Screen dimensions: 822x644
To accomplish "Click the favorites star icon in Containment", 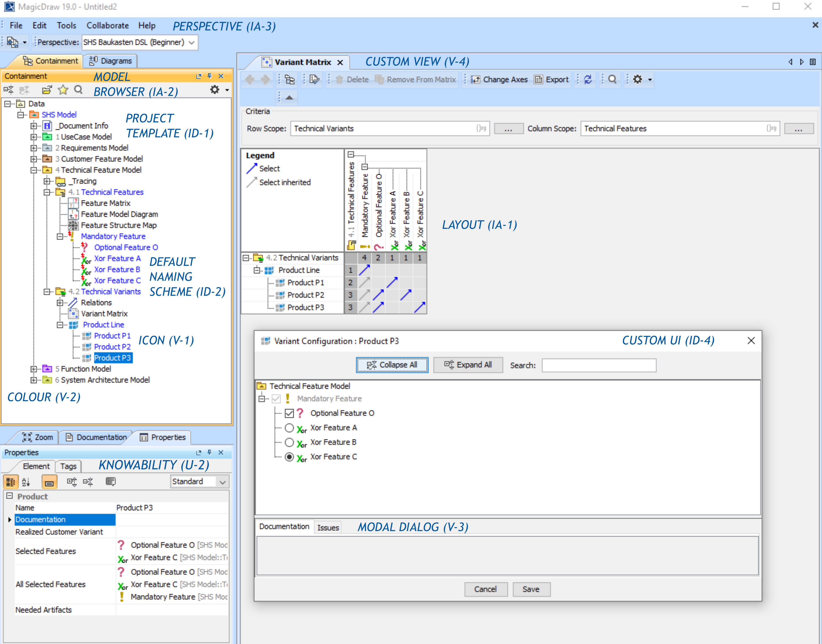I will point(63,90).
